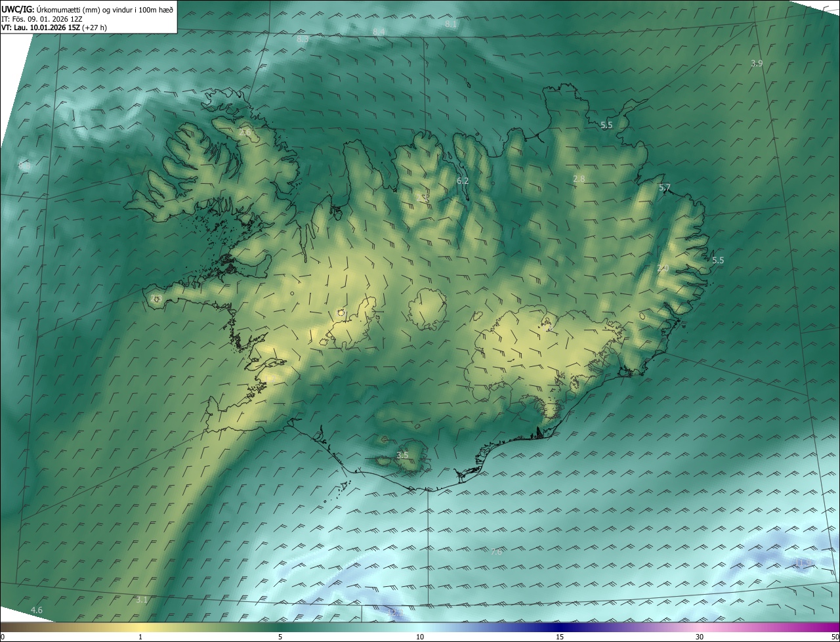Click the 3.9 value label over the sea
The width and height of the screenshot is (840, 642).
757,63
